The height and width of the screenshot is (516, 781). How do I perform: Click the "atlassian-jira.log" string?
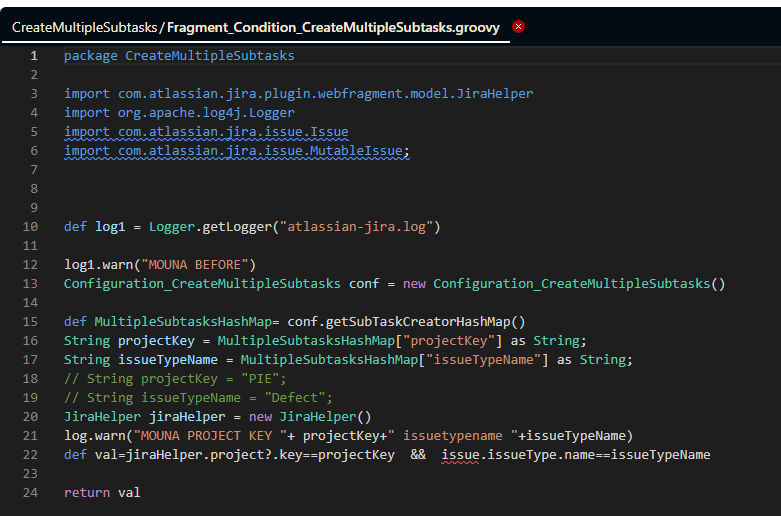357,227
